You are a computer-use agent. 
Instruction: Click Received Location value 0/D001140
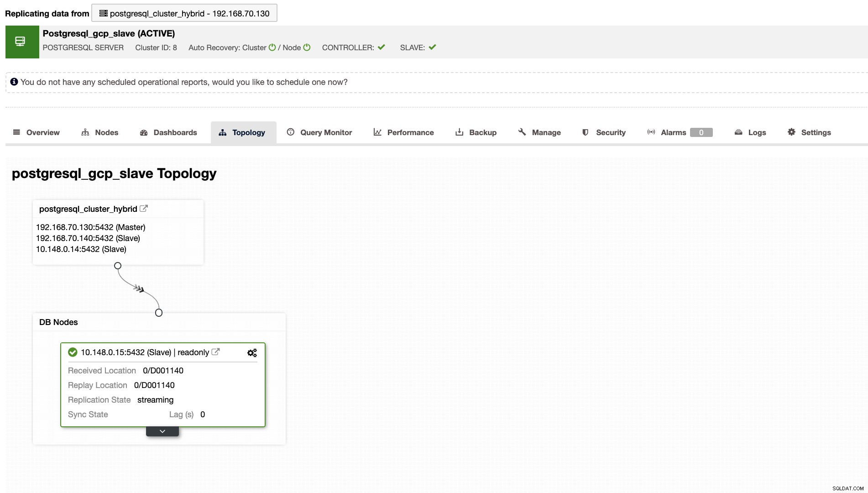pyautogui.click(x=163, y=371)
